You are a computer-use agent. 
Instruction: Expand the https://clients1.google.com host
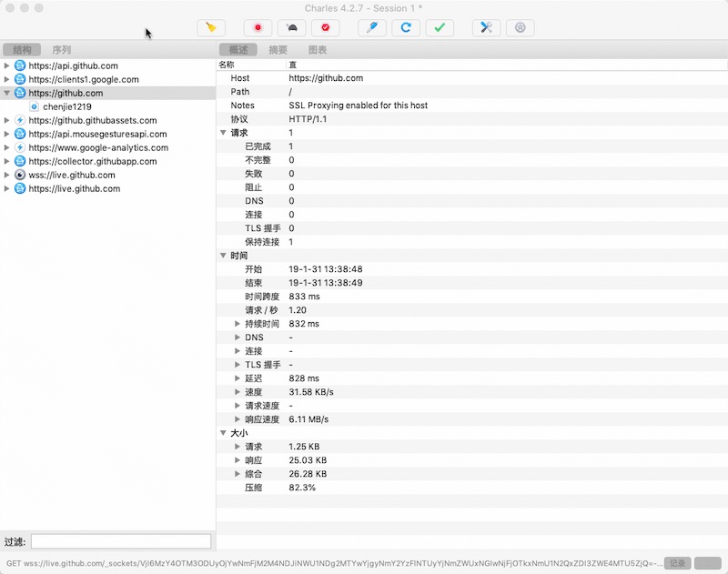6,79
